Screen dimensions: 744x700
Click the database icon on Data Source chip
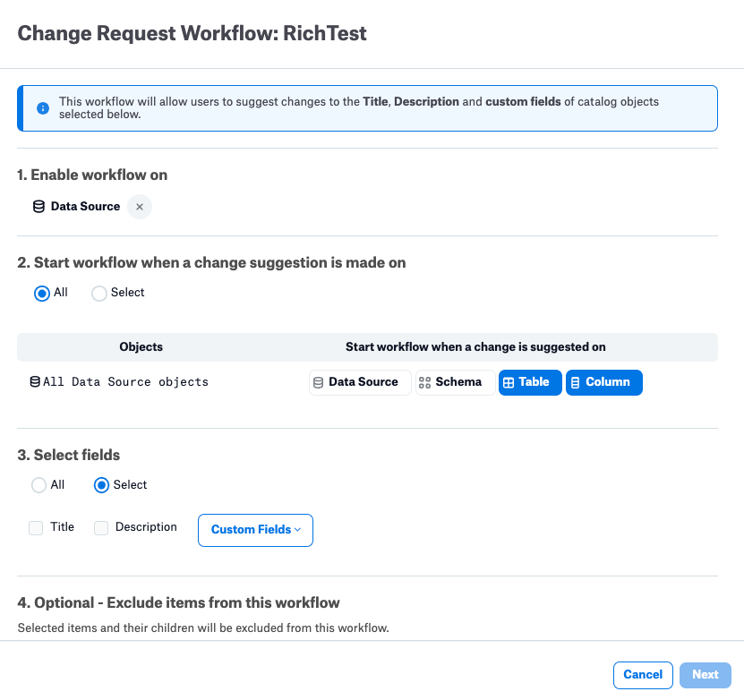(x=319, y=382)
